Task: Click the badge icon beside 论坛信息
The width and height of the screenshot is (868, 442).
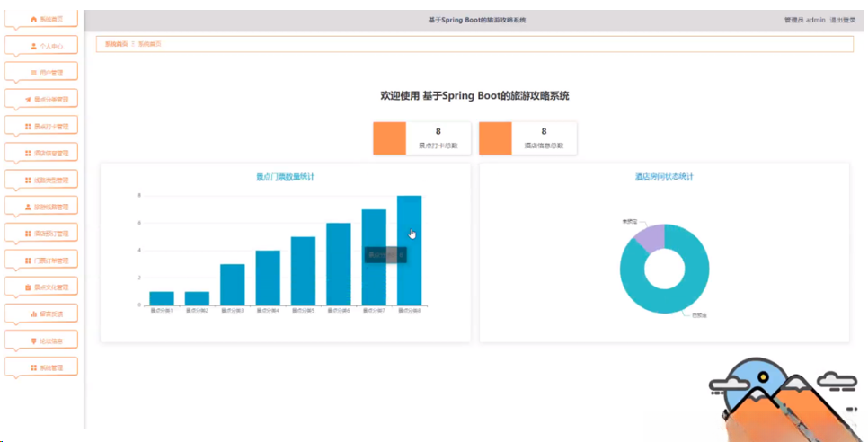Action: (x=33, y=340)
